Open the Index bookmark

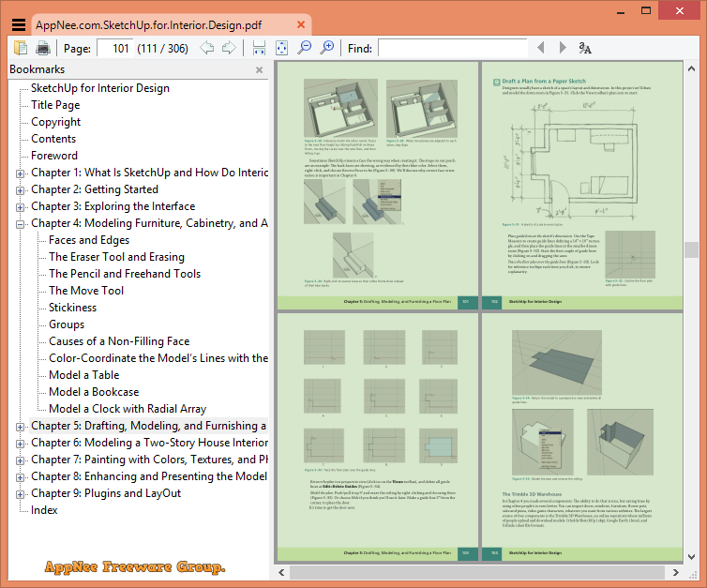pyautogui.click(x=44, y=510)
